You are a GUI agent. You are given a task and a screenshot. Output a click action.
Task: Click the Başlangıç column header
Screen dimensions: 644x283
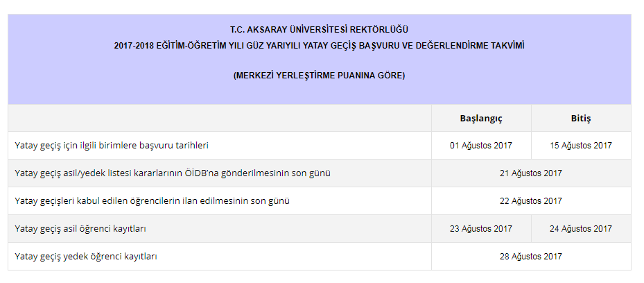coord(481,119)
